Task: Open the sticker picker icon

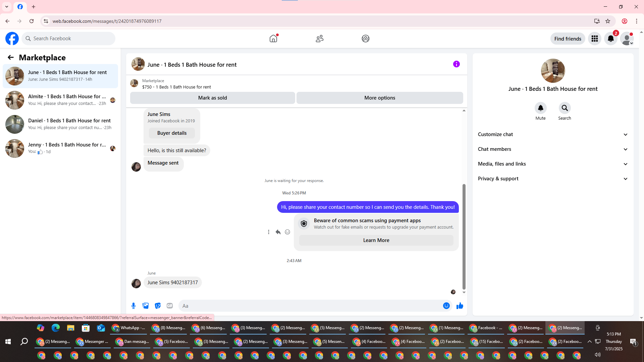Action: 158,306
